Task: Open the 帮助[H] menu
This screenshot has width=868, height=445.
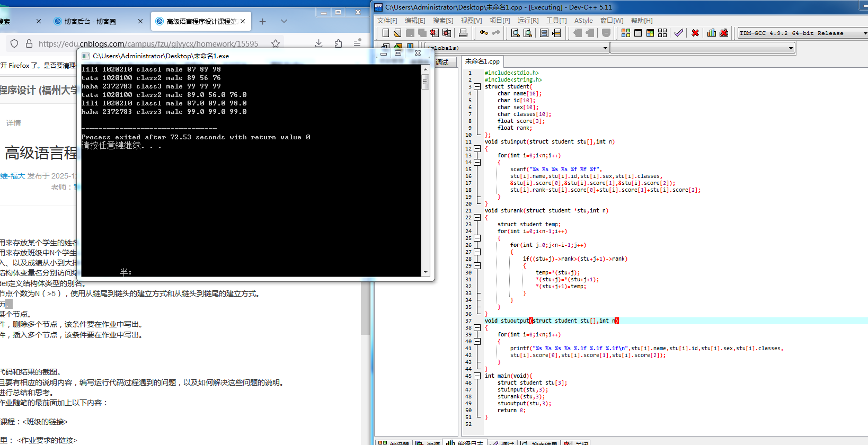Action: click(x=642, y=20)
